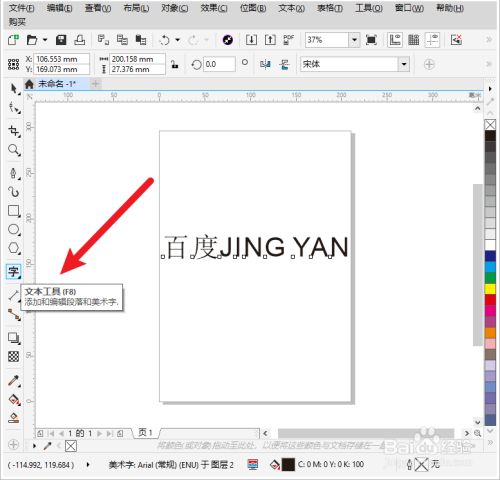
Task: Click the Export toolbar icon
Action: [270, 40]
